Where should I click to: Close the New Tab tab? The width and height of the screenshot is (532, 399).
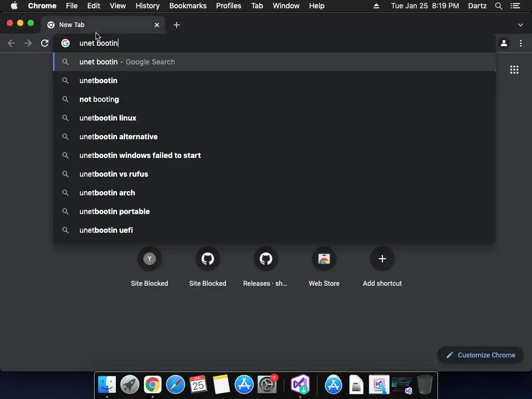157,25
